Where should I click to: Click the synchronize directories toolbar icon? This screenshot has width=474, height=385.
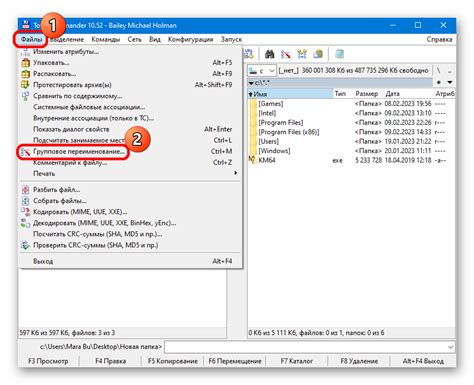coord(302,54)
